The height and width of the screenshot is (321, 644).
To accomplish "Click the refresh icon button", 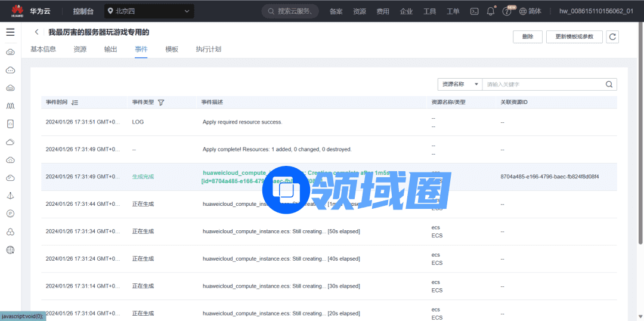I will tap(612, 37).
